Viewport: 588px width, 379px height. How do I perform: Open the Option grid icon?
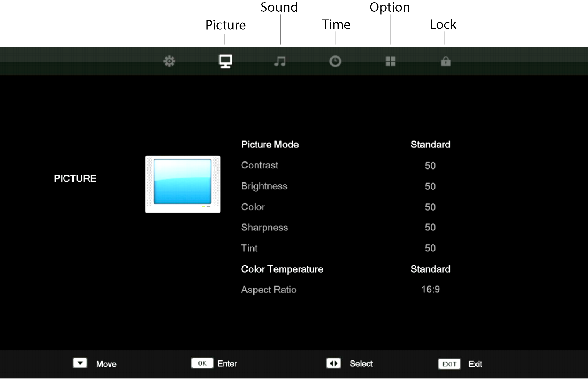pyautogui.click(x=390, y=61)
